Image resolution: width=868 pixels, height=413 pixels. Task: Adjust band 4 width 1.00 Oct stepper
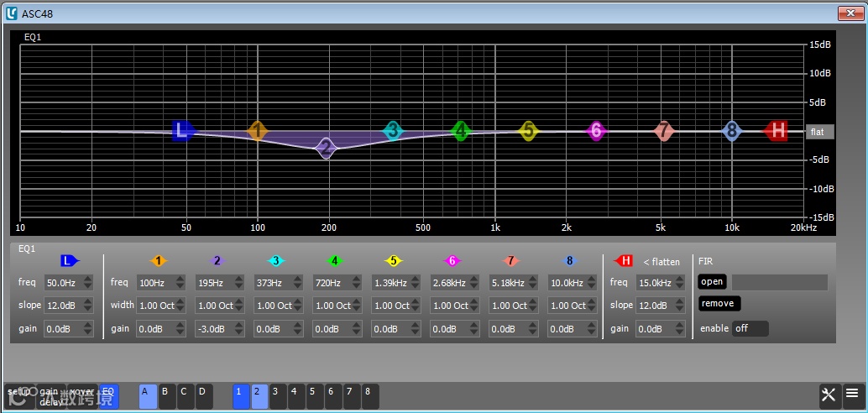tap(357, 305)
